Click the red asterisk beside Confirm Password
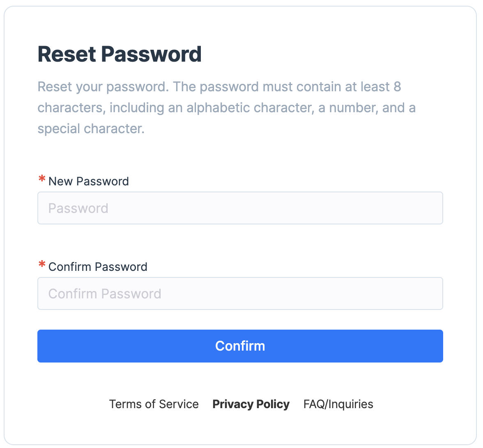483x448 pixels. (41, 265)
